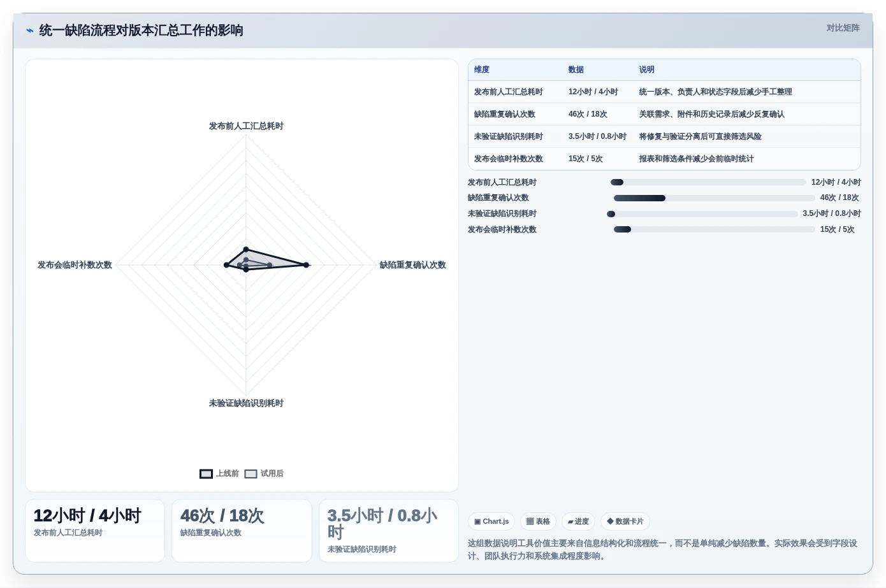The image size is (886, 588).
Task: Click description 统一版本、负责人和状态字段后减少手工整理
Action: [716, 92]
